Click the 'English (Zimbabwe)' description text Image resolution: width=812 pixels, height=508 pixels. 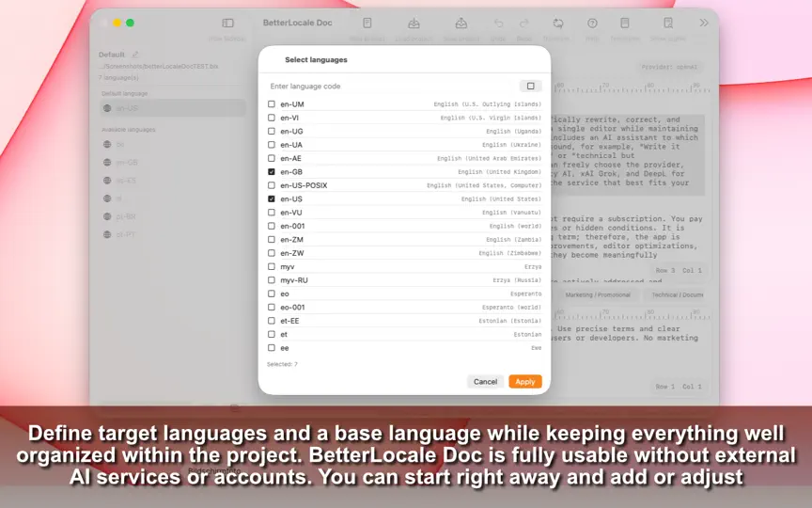[510, 253]
